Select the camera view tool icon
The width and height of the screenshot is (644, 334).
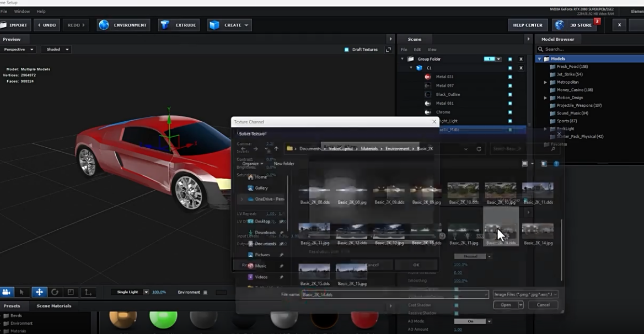tap(7, 292)
